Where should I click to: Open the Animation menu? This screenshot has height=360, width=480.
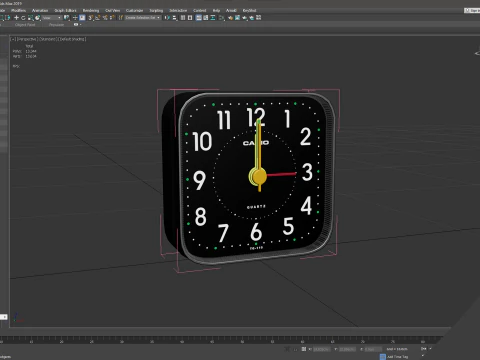pos(40,10)
